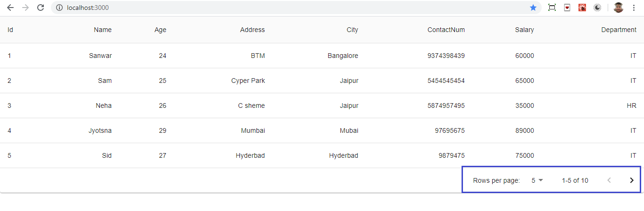644x211 pixels.
Task: Click the user profile avatar
Action: [x=619, y=8]
